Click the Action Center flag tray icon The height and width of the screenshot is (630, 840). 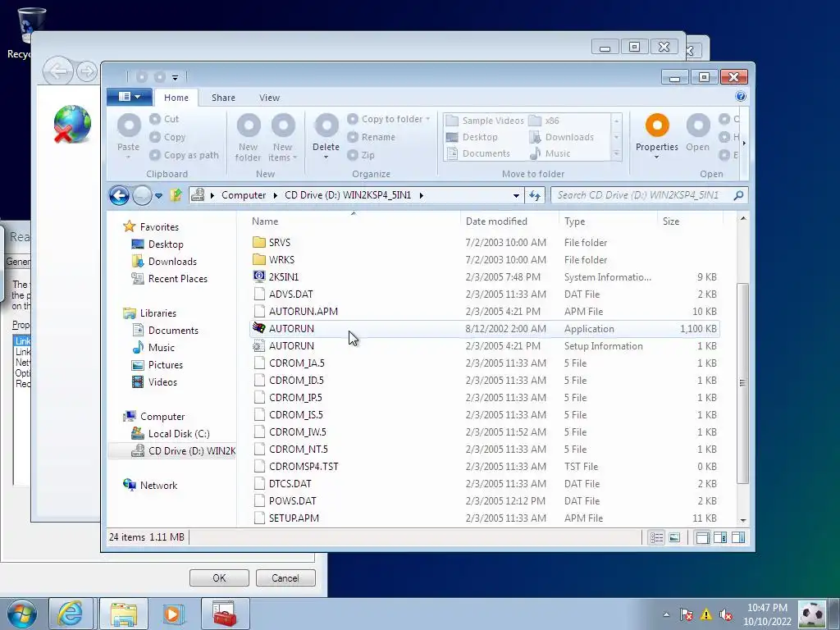(x=687, y=614)
